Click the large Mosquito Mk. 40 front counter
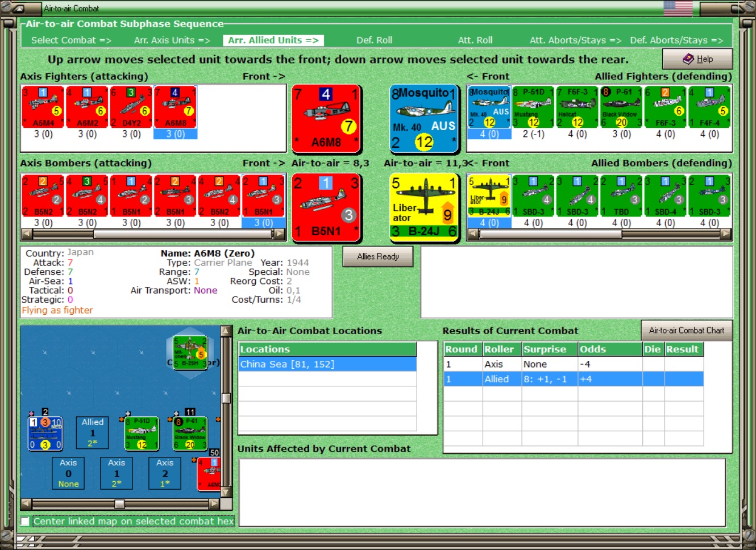 pyautogui.click(x=424, y=119)
